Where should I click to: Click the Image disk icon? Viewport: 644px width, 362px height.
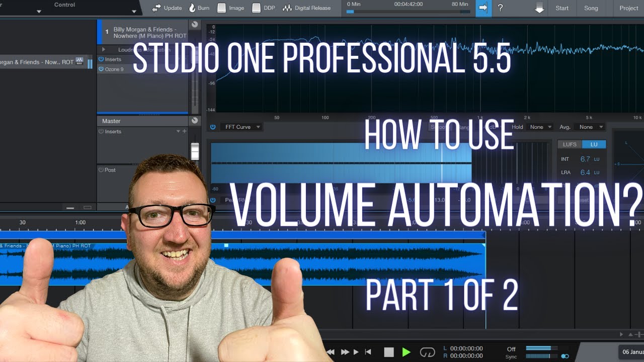pos(221,8)
